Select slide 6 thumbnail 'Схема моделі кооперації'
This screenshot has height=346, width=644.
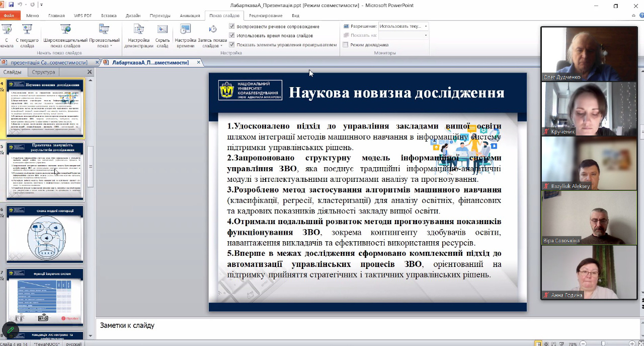tap(45, 234)
